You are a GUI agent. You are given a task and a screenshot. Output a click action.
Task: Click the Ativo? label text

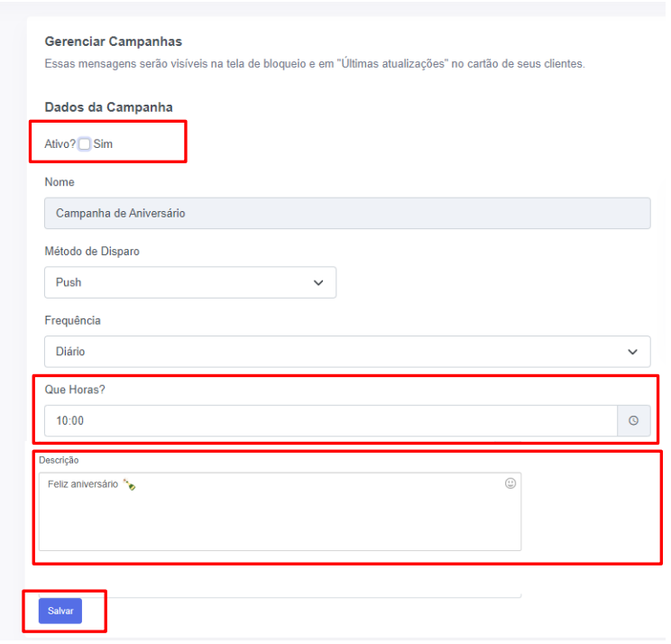click(60, 143)
